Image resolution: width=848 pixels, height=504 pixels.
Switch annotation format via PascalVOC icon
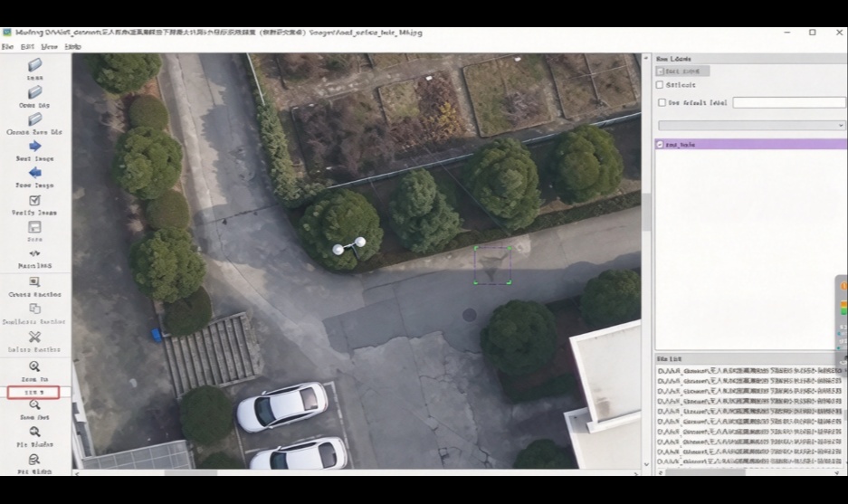coord(34,253)
